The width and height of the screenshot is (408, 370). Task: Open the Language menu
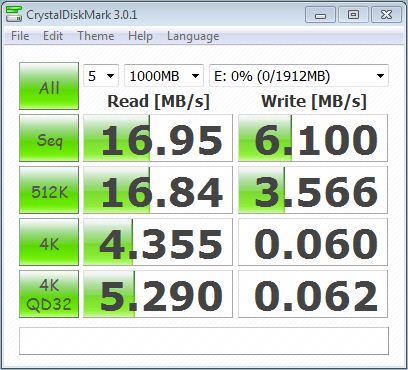click(193, 36)
